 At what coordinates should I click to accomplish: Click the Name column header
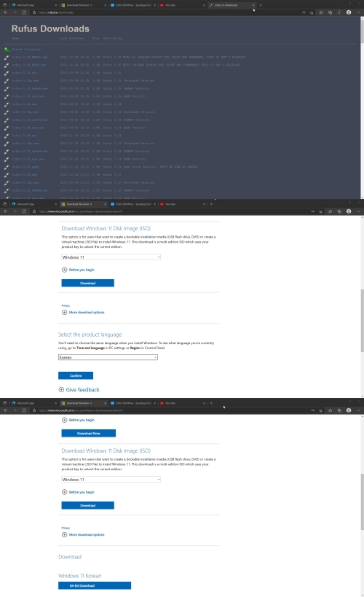click(15, 39)
